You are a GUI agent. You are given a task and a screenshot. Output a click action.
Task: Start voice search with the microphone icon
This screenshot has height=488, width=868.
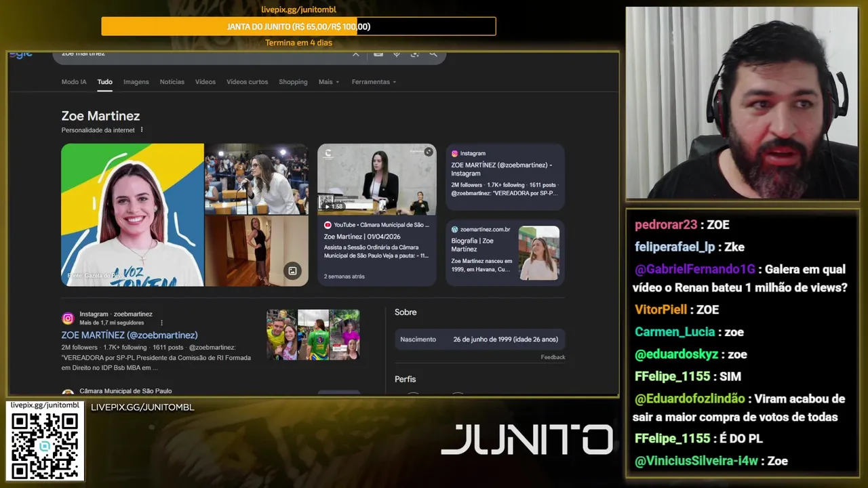[x=397, y=54]
